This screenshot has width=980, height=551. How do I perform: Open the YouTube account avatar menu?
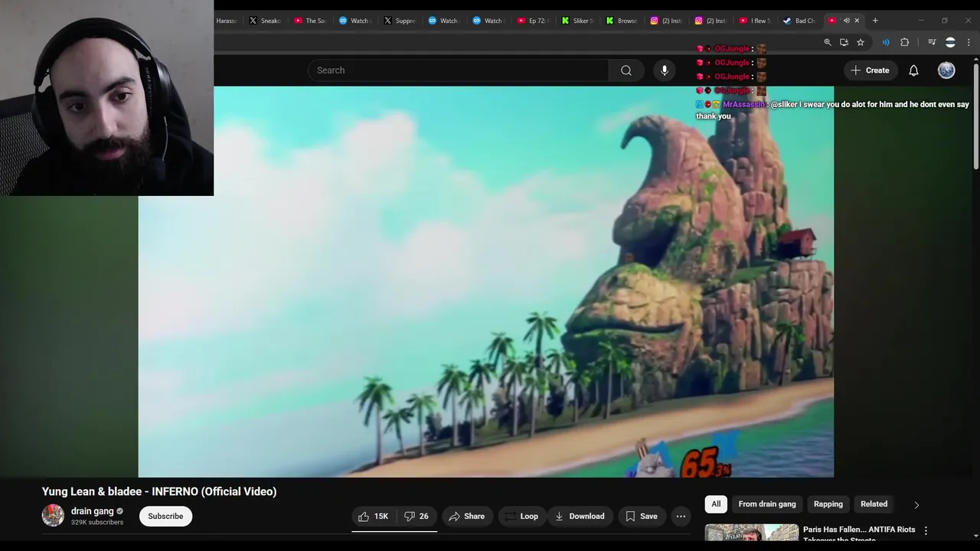(x=946, y=70)
